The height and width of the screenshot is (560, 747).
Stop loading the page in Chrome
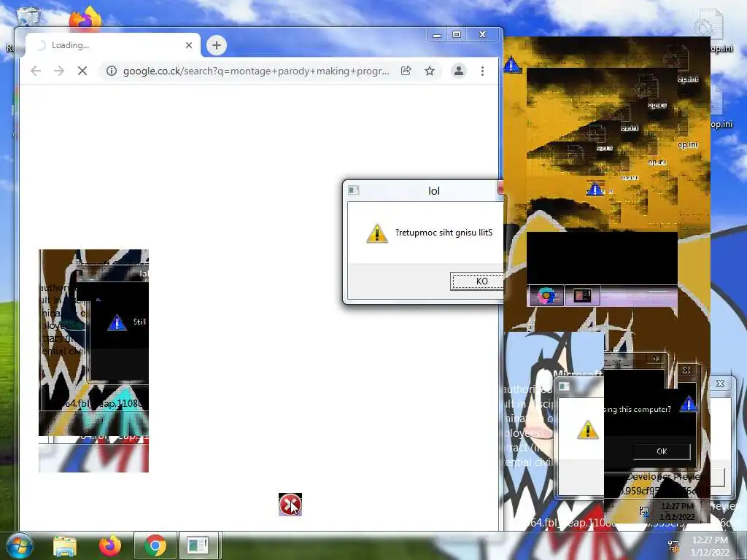[x=82, y=71]
